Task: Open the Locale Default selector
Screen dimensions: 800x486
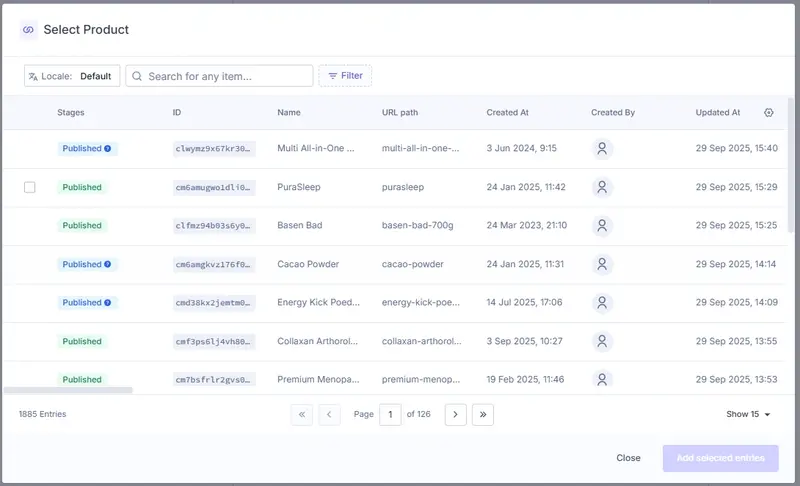Action: click(72, 76)
